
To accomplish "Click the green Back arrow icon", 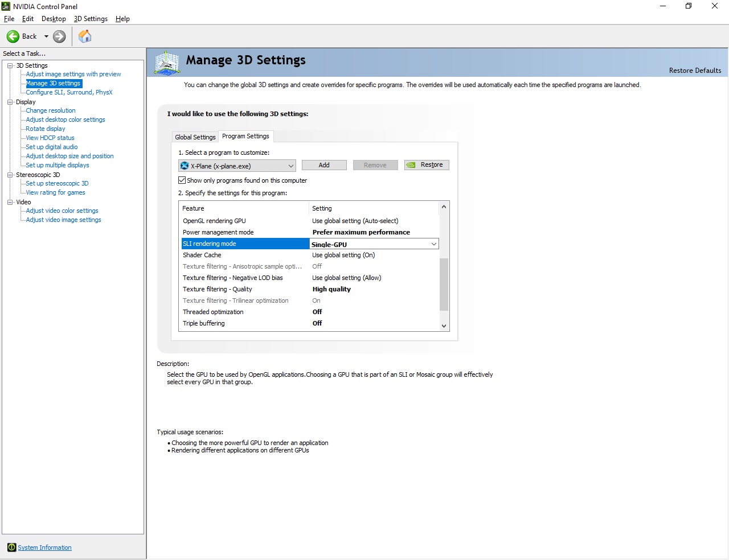I will (13, 36).
